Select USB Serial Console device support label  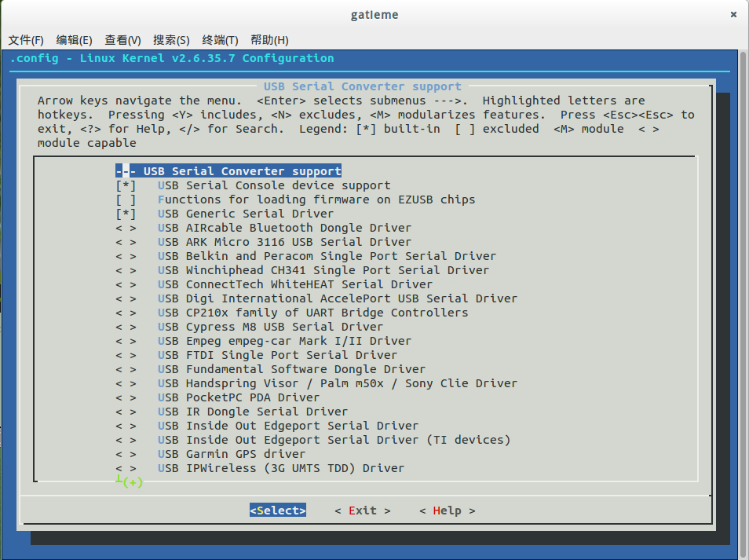point(274,185)
